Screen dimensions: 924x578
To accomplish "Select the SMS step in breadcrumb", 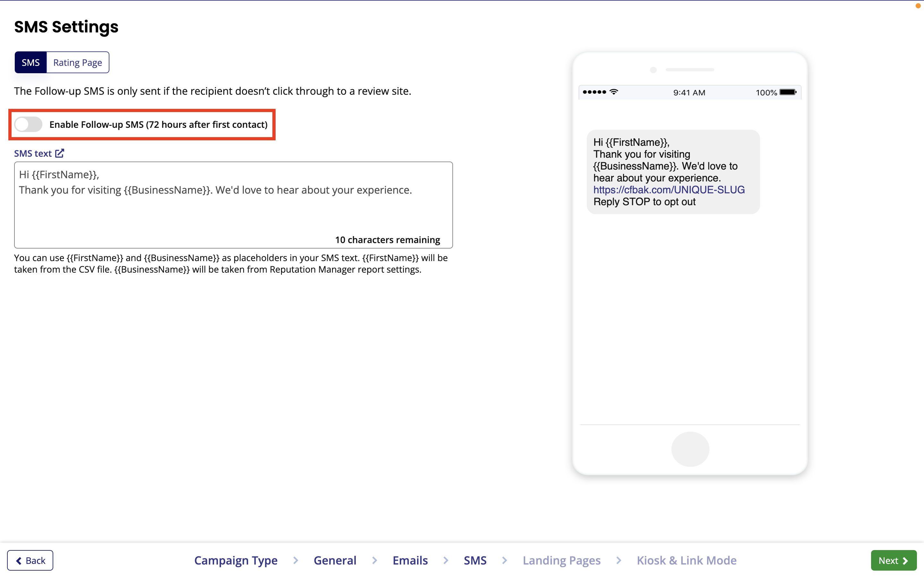I will click(x=475, y=560).
